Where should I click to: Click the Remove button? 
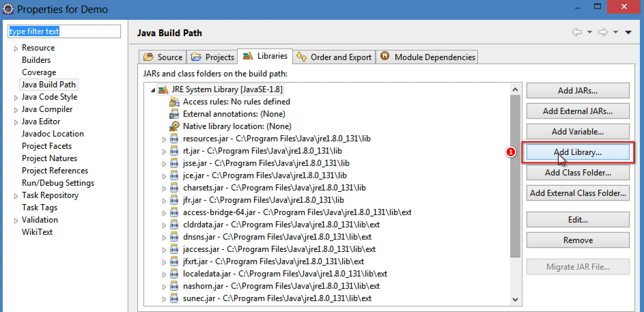[577, 240]
